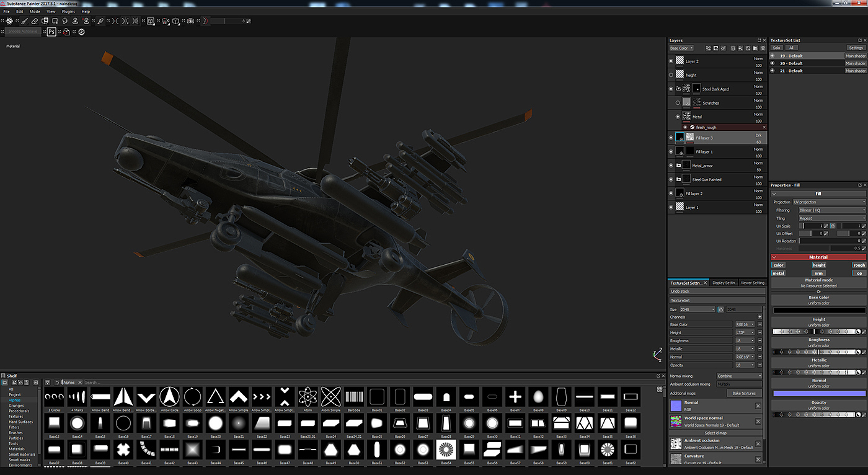
Task: Hide the Layer 2 layer
Action: pyautogui.click(x=671, y=61)
